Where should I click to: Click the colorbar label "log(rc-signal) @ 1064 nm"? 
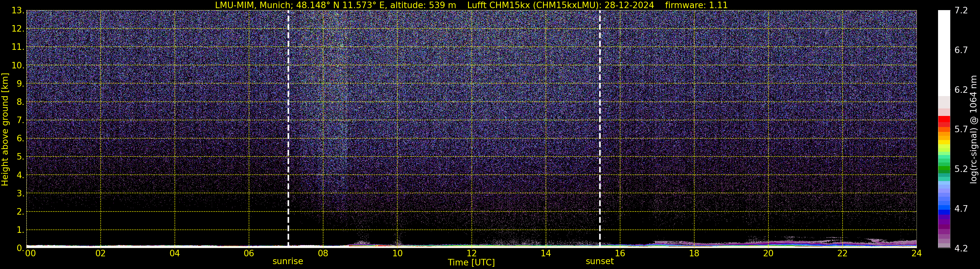(973, 130)
